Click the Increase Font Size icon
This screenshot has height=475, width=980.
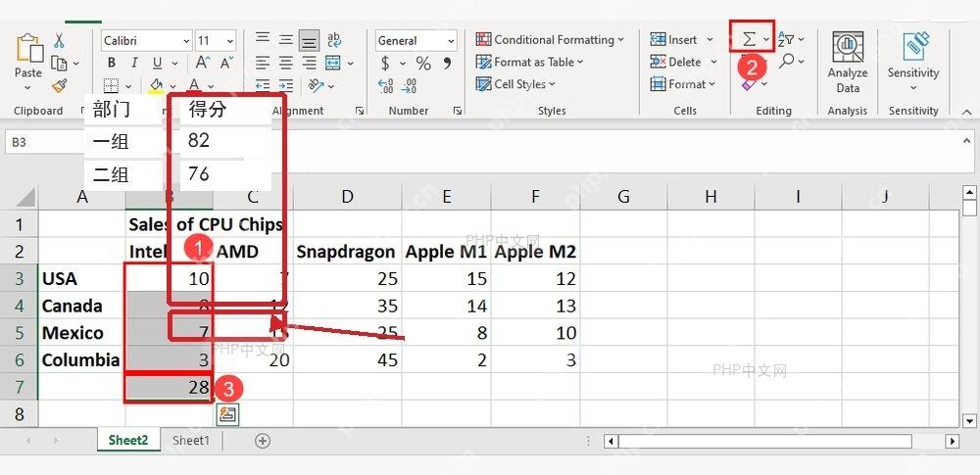(203, 63)
